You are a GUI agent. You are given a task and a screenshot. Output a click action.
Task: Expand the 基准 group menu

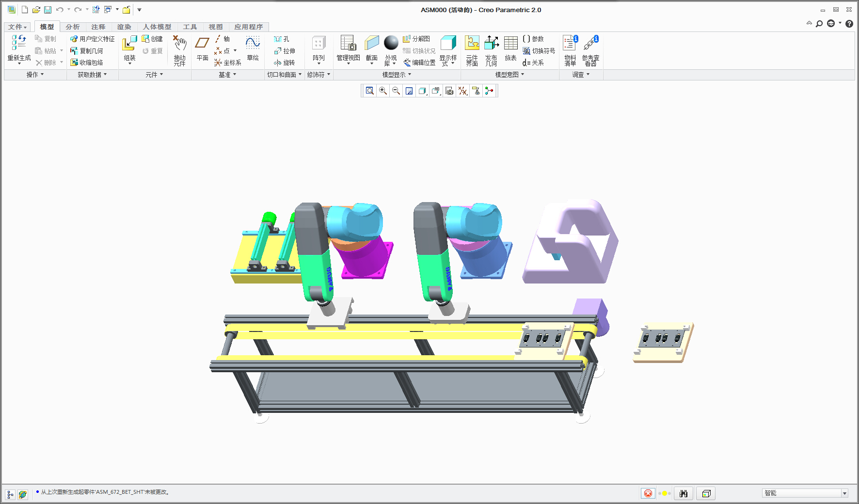(x=226, y=75)
